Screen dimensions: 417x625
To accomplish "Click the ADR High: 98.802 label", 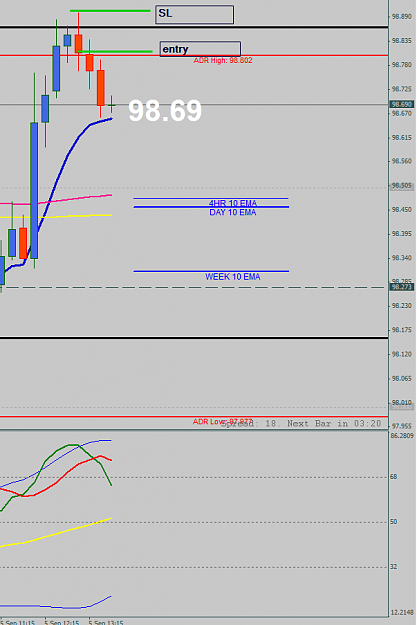I will pyautogui.click(x=223, y=61).
